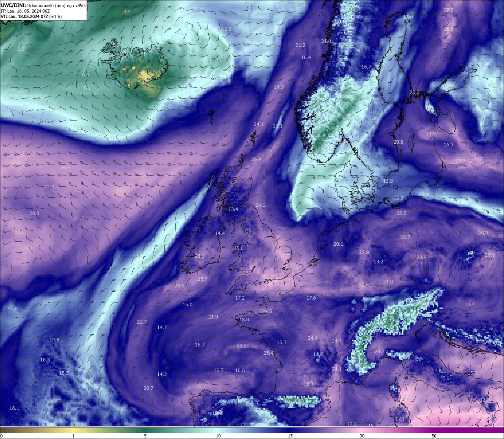Click the map value '22.7'

(x=405, y=237)
